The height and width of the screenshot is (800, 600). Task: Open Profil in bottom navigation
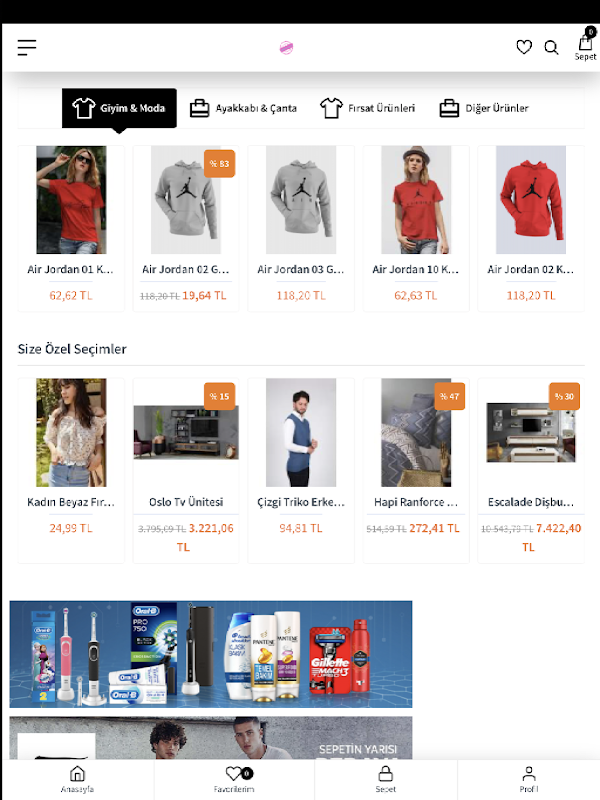[529, 779]
